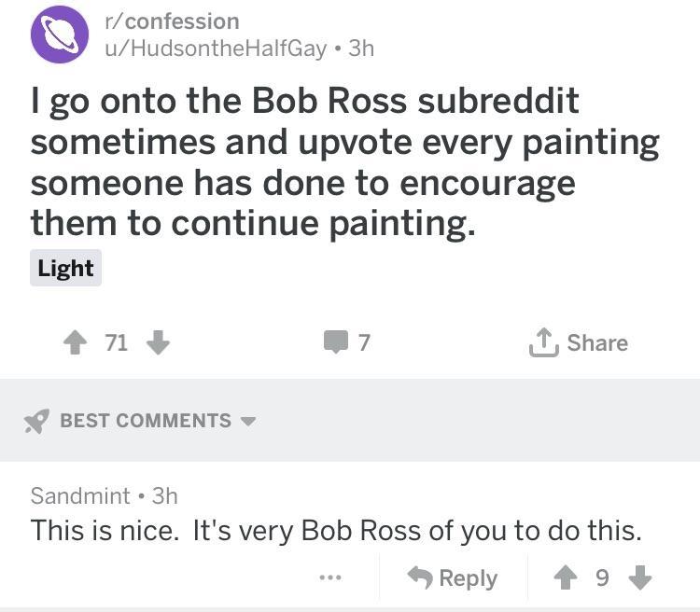Click the comment count number 7
The image size is (700, 612).
click(x=364, y=343)
